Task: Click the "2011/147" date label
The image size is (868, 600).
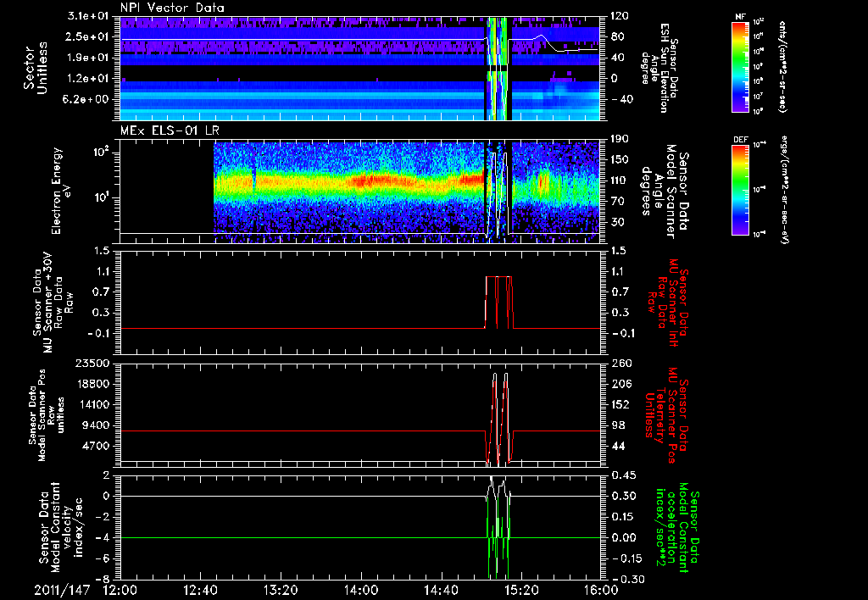Action: pyautogui.click(x=61, y=590)
